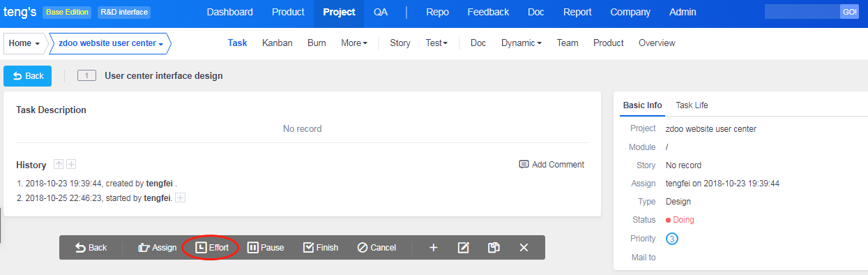Open the edit pencil icon in bottom toolbar
The width and height of the screenshot is (868, 275).
[x=463, y=248]
